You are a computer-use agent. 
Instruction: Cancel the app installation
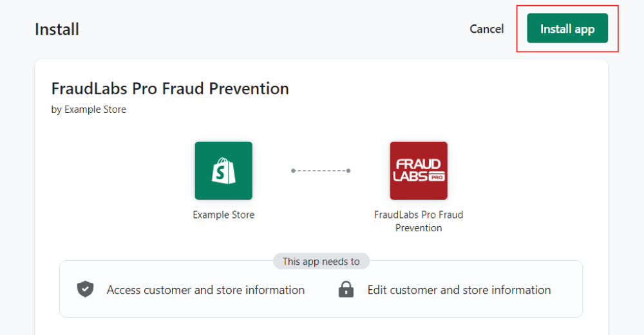[487, 29]
